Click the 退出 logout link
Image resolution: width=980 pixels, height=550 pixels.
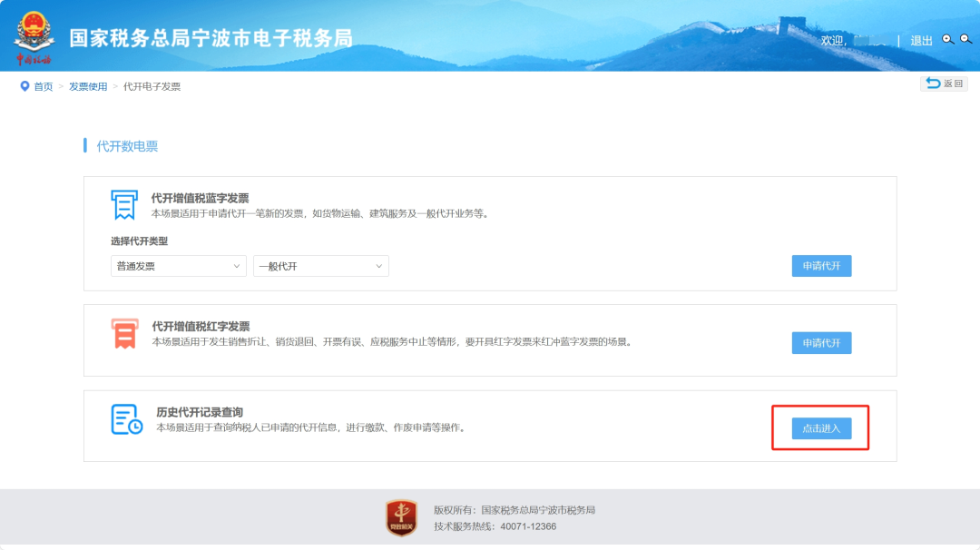tap(921, 41)
